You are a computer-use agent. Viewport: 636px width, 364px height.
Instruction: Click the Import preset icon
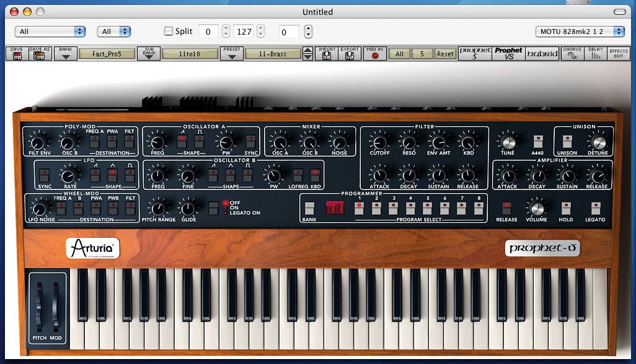[x=327, y=53]
